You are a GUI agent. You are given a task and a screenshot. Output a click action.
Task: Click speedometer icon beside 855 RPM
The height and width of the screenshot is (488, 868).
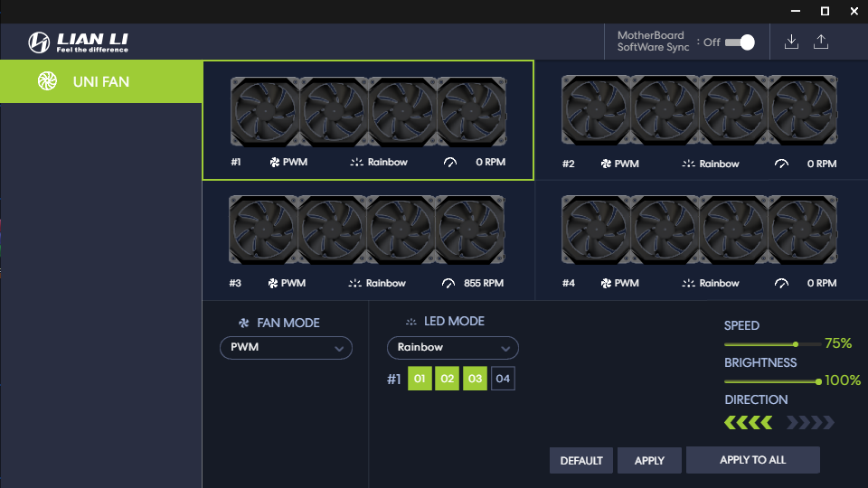pyautogui.click(x=448, y=283)
